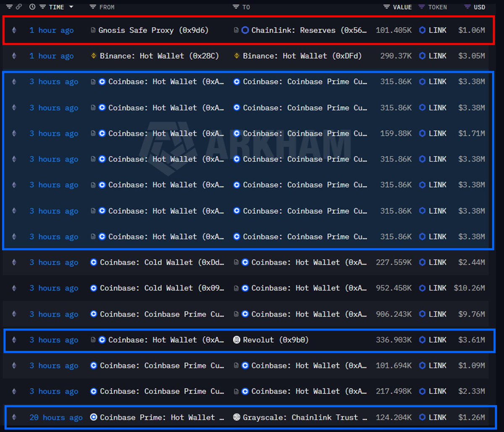Click the 217.498K value cell
The height and width of the screenshot is (432, 504).
(x=394, y=391)
